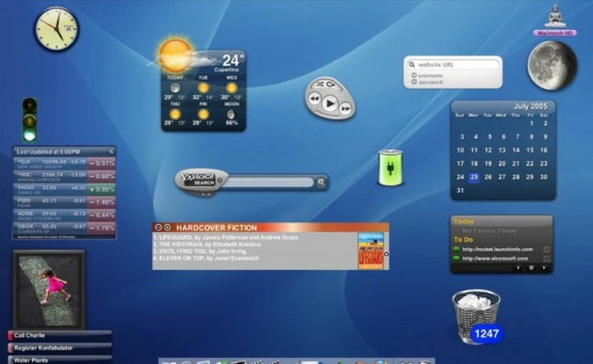
Task: Click the TUE forecast sun icon
Action: point(203,88)
